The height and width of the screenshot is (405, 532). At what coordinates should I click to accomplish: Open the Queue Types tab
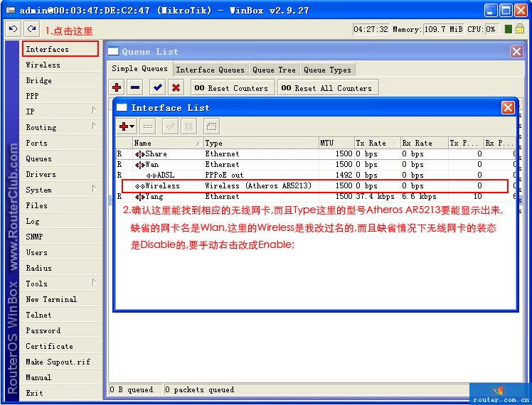pos(327,70)
